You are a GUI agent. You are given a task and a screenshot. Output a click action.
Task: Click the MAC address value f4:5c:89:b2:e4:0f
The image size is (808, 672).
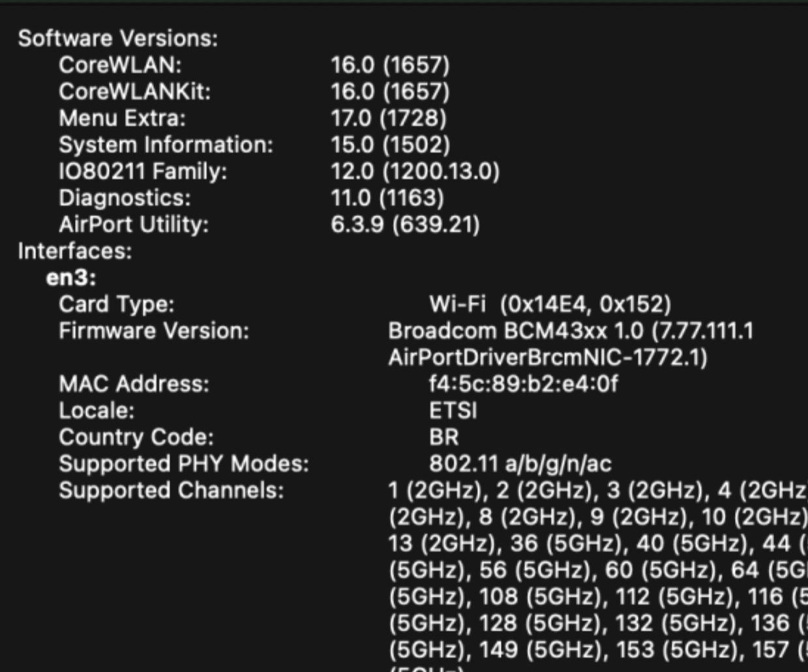pos(523,384)
